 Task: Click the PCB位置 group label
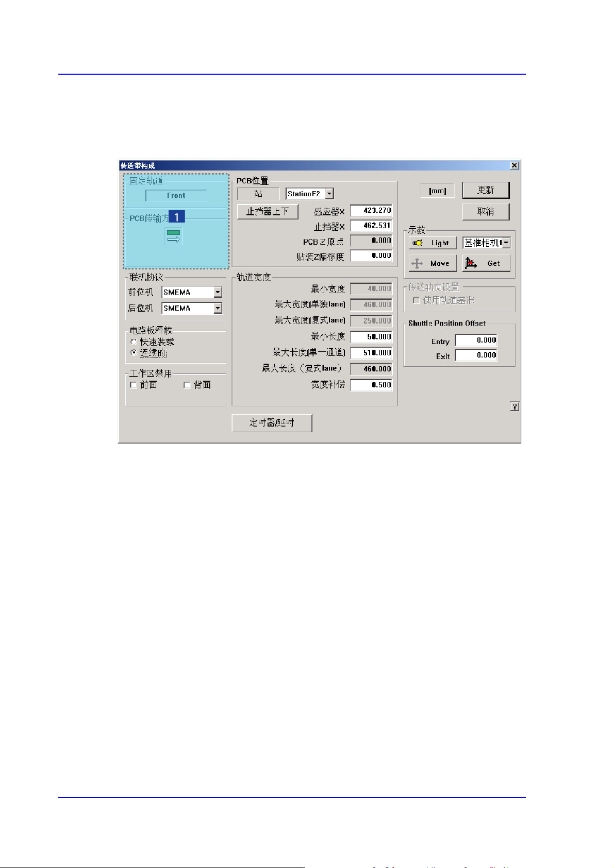(x=253, y=181)
